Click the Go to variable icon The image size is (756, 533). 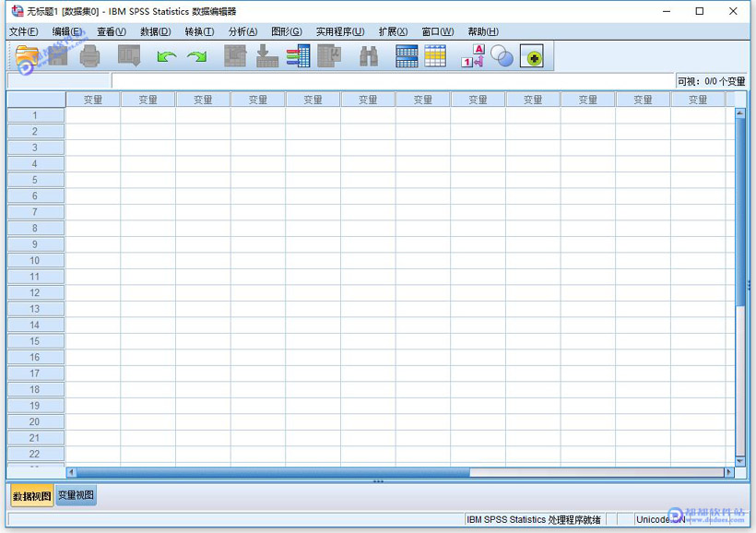click(x=267, y=56)
